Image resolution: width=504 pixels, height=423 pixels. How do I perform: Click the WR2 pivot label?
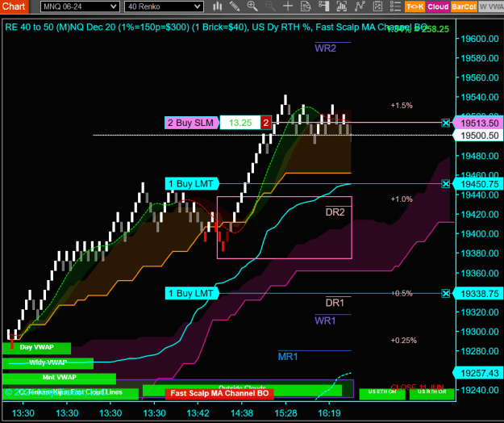325,48
